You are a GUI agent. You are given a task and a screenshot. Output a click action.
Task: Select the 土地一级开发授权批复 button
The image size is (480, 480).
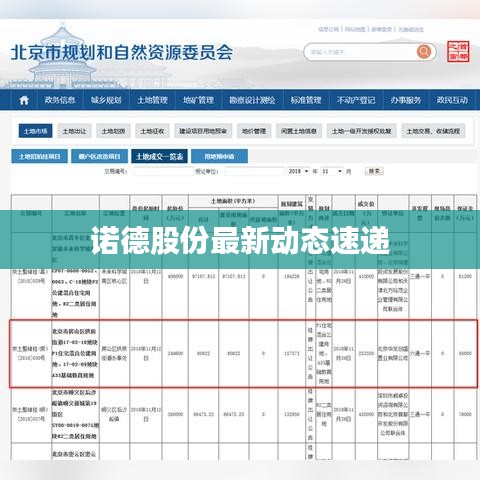(362, 131)
